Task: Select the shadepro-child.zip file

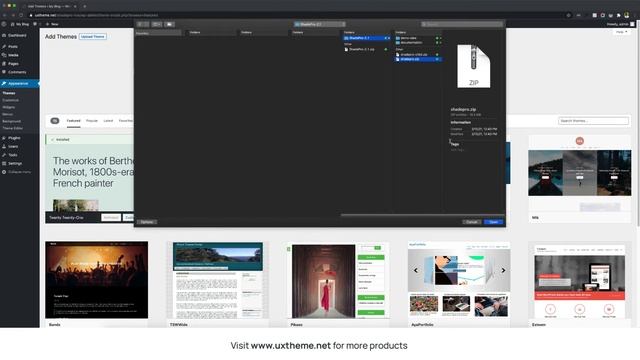Action: [x=418, y=54]
